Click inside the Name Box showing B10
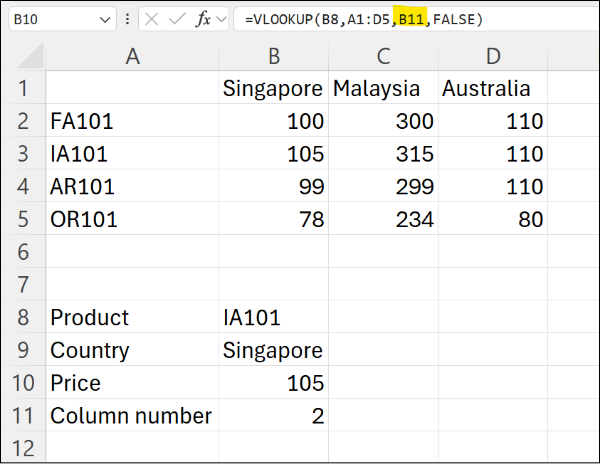The height and width of the screenshot is (464, 600). click(x=50, y=20)
